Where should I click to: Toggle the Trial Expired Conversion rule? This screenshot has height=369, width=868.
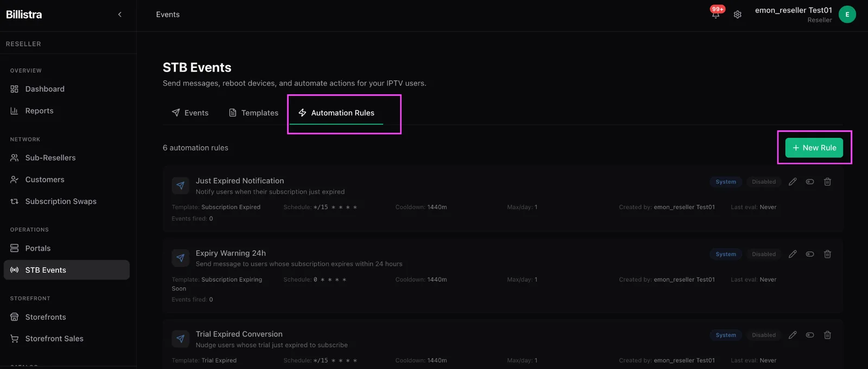tap(810, 335)
